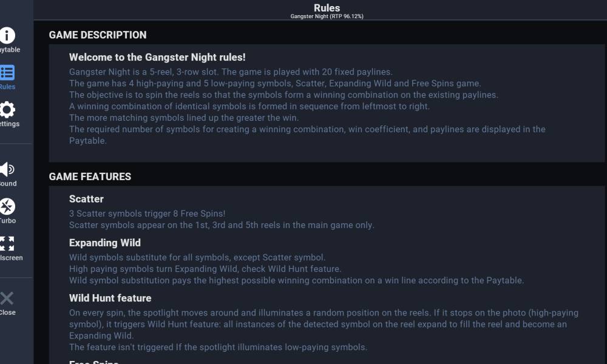This screenshot has height=364, width=607.
Task: Click the GAME DESCRIPTION section header
Action: pyautogui.click(x=98, y=35)
